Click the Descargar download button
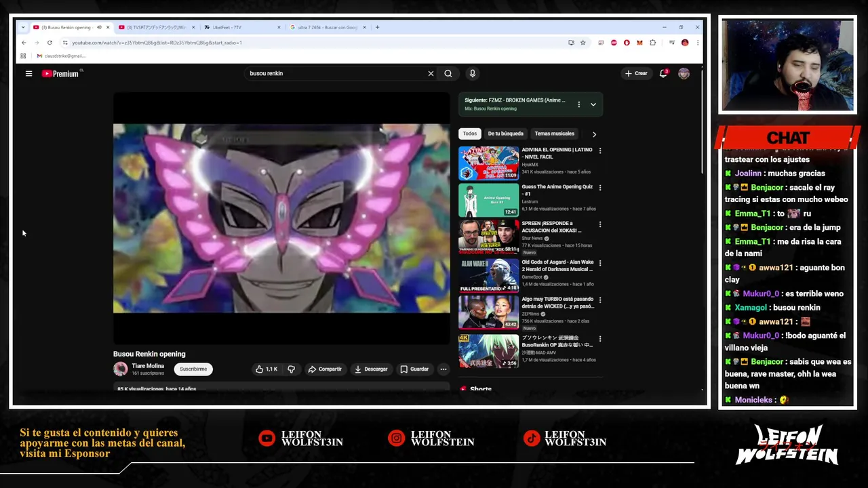 (x=371, y=369)
